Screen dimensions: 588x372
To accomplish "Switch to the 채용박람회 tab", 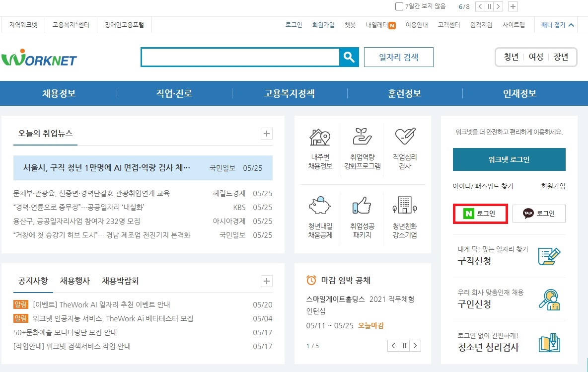I will pyautogui.click(x=120, y=281).
